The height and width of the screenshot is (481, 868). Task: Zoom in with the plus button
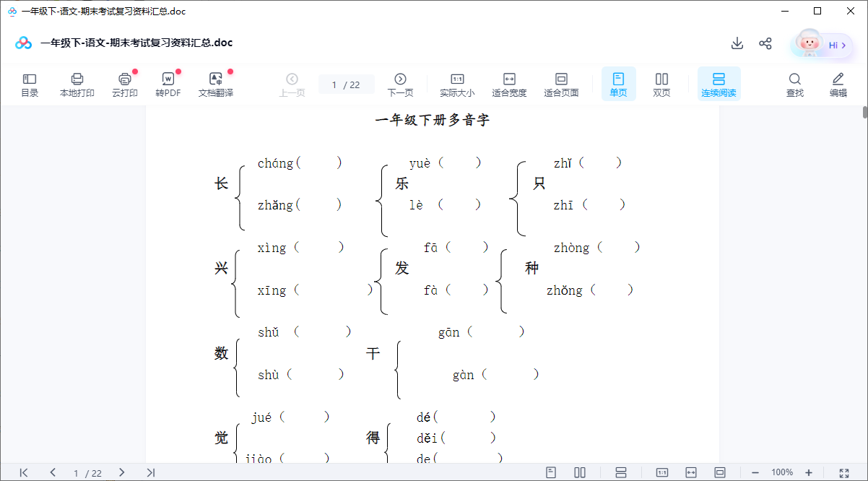click(809, 472)
